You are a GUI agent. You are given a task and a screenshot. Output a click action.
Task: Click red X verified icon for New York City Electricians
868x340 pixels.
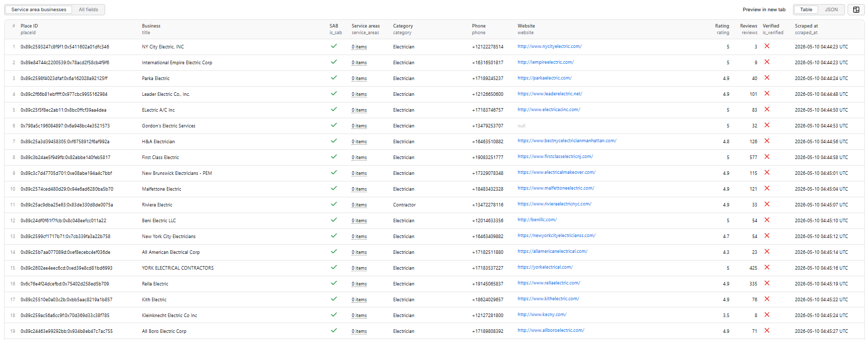tap(766, 236)
